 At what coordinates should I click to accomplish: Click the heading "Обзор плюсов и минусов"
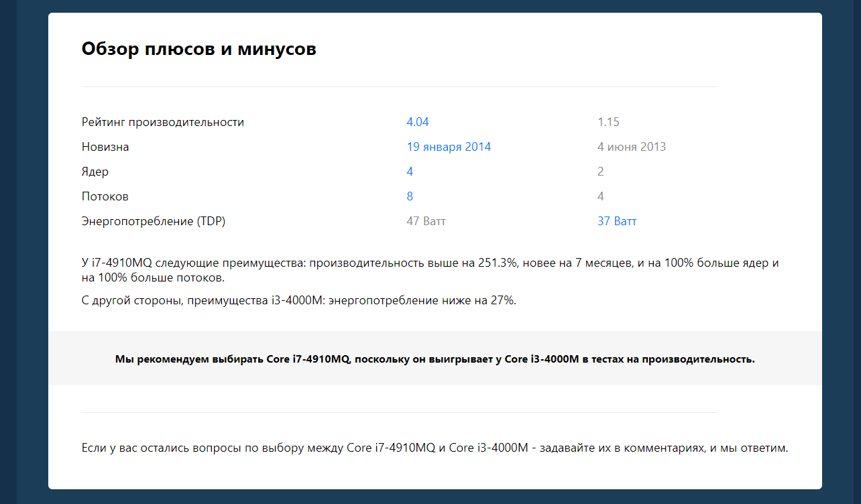(x=199, y=49)
